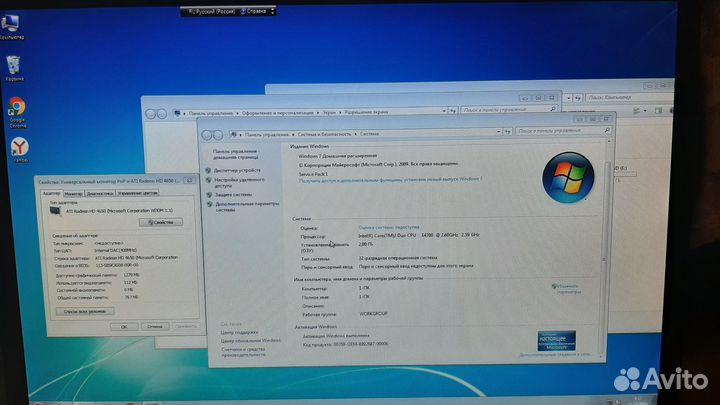The image size is (720, 405).
Task: Open the Диспетчер устройств link
Action: [237, 170]
